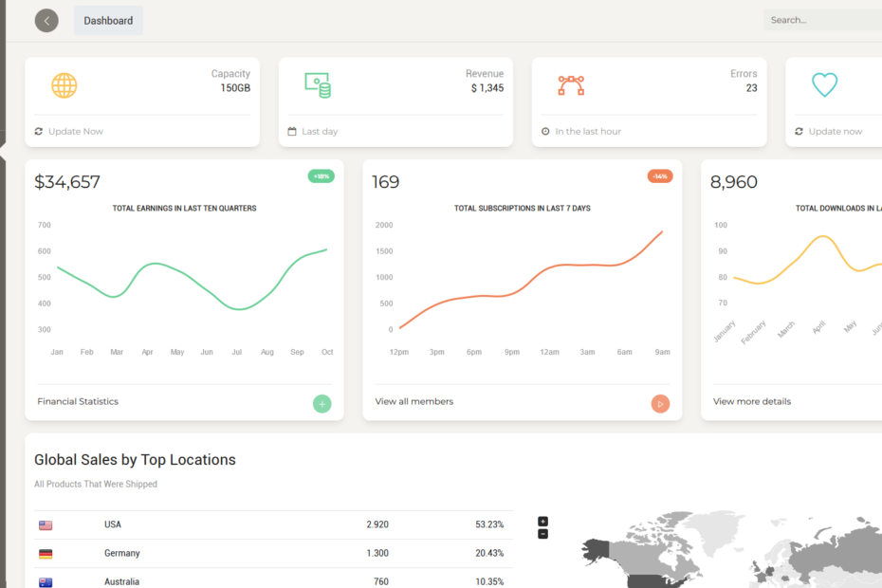Click the Revenue $ 1,345 value

tap(487, 88)
